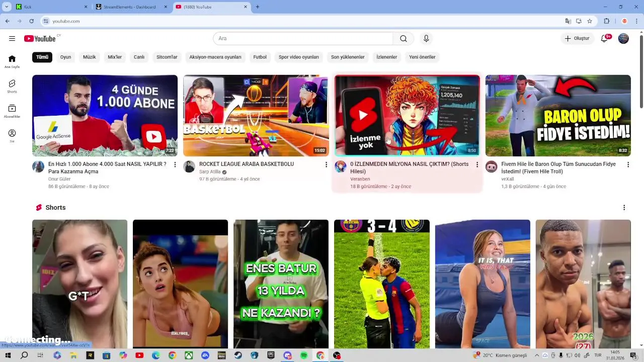Open the tab search dropdown arrow
The height and width of the screenshot is (362, 644).
click(x=7, y=7)
